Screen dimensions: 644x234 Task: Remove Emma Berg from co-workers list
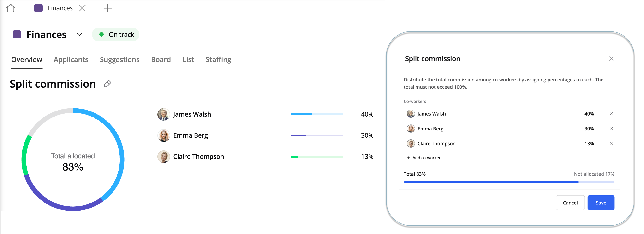[611, 129]
